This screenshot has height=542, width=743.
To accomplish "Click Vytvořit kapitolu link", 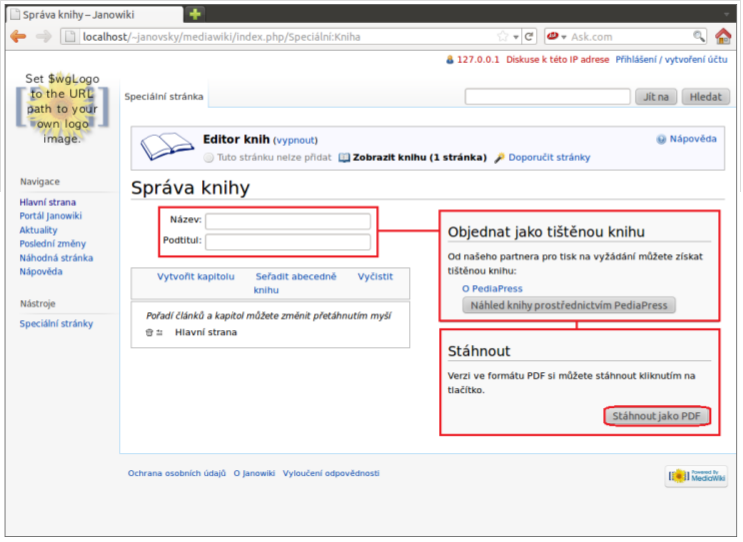I will point(196,277).
